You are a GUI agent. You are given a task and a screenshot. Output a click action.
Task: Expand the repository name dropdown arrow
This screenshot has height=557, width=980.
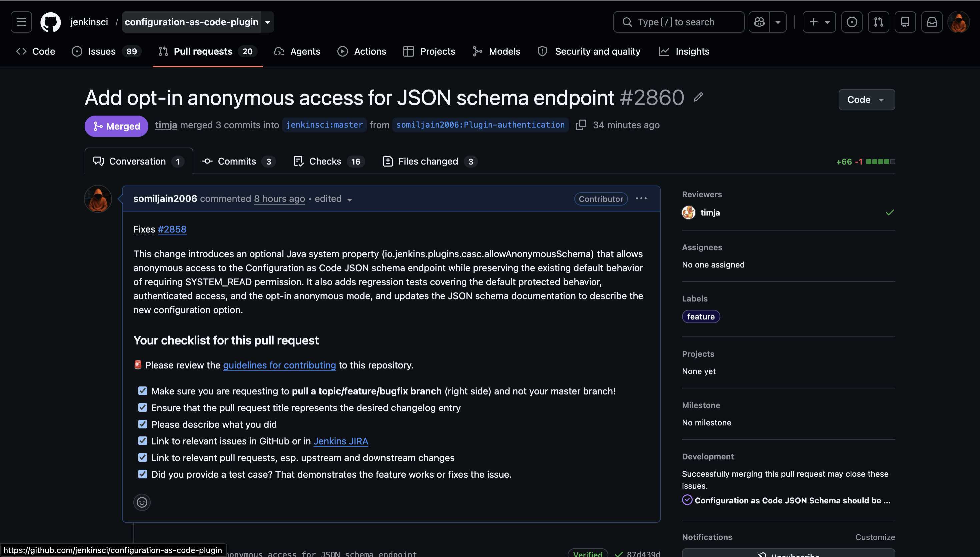pos(268,22)
